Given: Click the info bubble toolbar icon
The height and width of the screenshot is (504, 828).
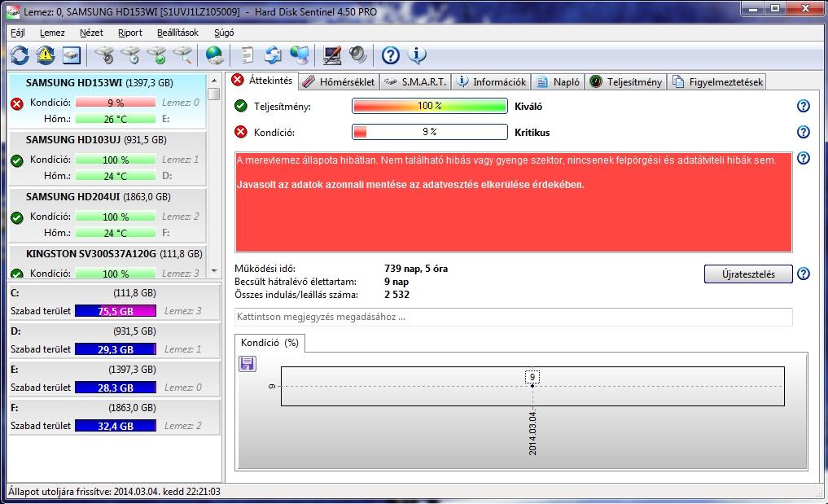Looking at the screenshot, I should pos(417,55).
